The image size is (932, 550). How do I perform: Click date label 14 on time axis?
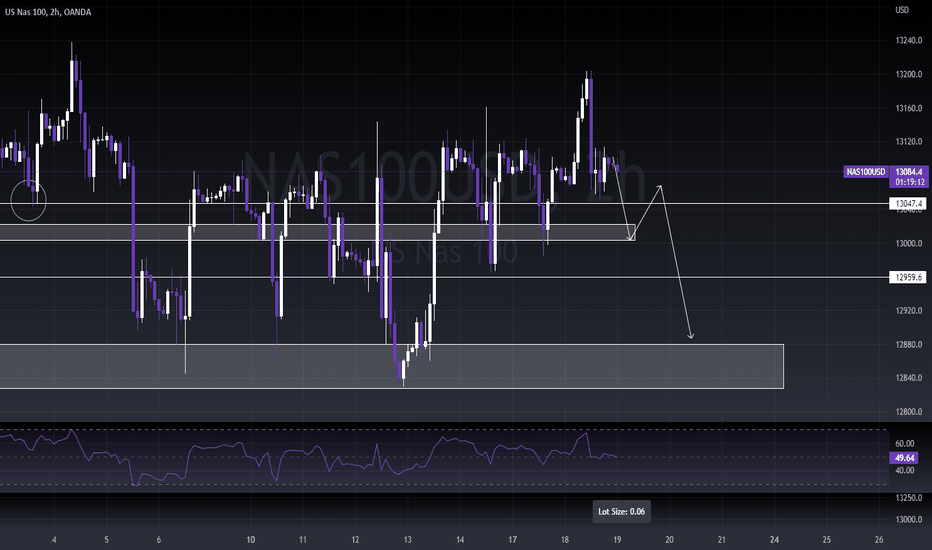(x=460, y=540)
